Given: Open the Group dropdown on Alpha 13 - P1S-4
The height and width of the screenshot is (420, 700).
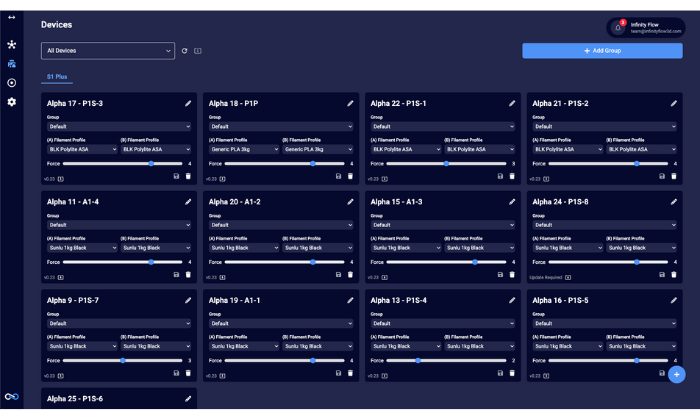Looking at the screenshot, I should pyautogui.click(x=443, y=324).
